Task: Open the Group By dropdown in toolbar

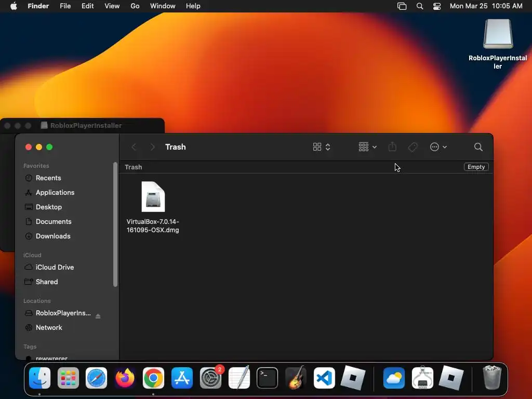Action: (368, 147)
